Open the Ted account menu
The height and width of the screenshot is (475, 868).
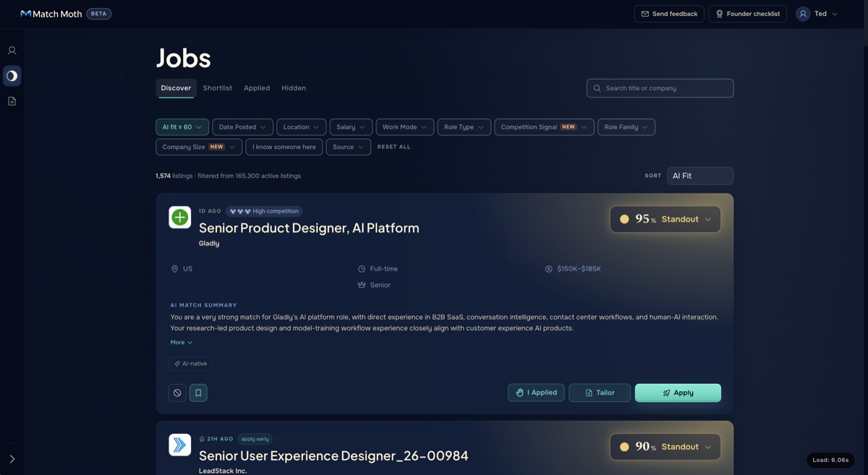[x=817, y=14]
